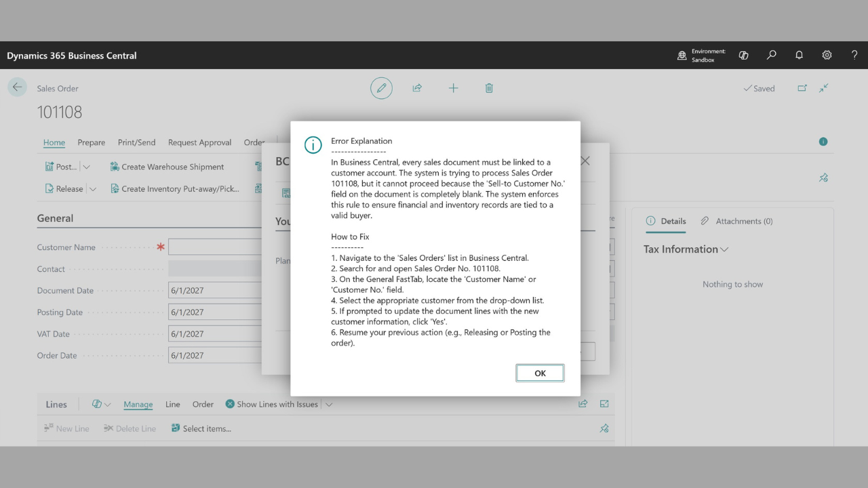
Task: Open the Manage menu in Lines
Action: click(x=138, y=404)
